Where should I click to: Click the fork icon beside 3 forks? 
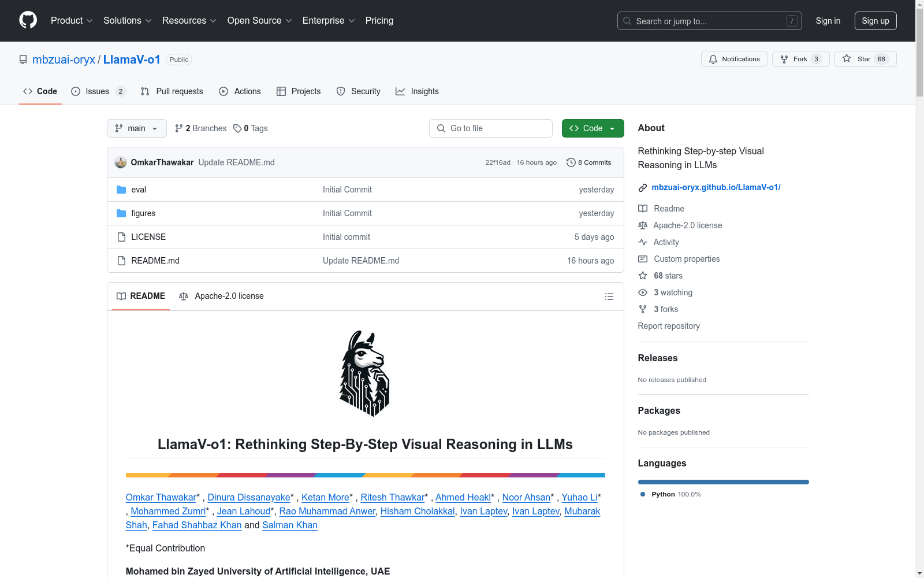(643, 309)
